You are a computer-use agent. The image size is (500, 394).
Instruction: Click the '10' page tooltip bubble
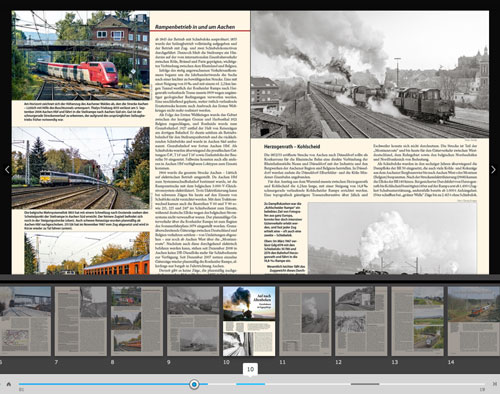click(250, 369)
